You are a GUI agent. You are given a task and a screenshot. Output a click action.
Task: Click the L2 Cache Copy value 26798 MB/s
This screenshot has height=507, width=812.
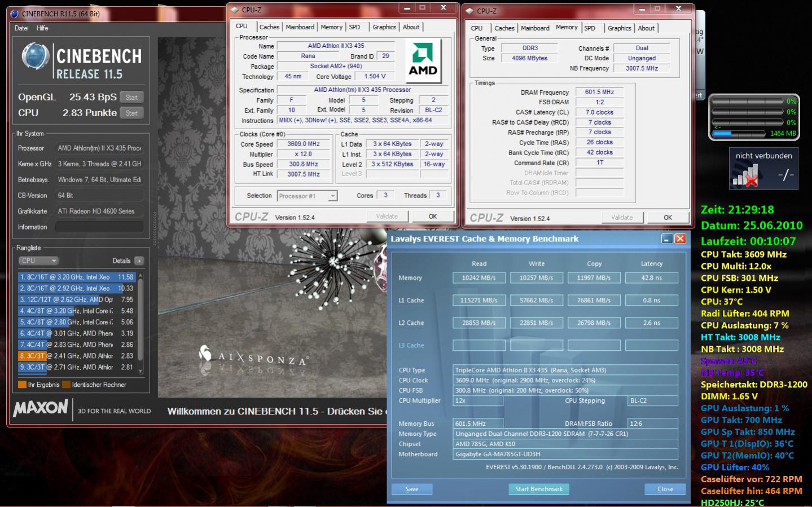[594, 323]
